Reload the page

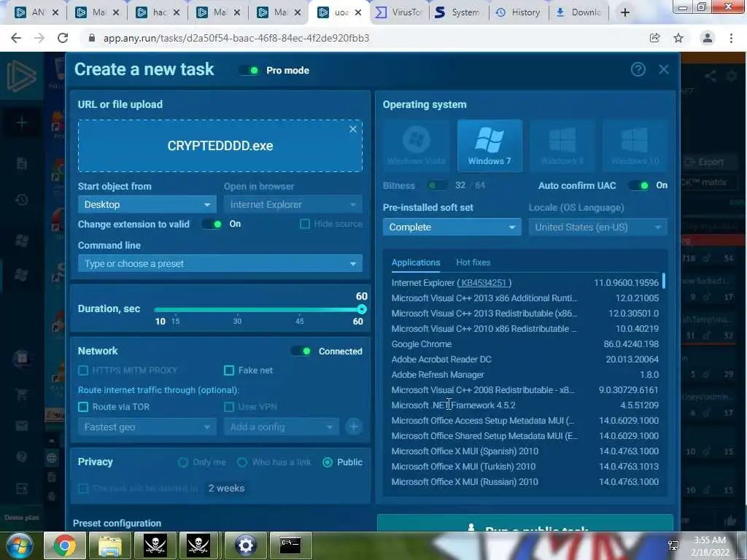point(63,38)
